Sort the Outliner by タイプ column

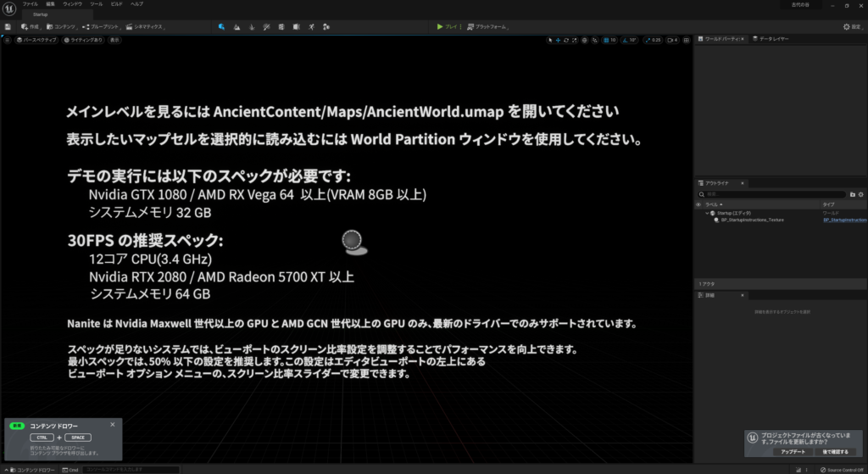point(843,204)
